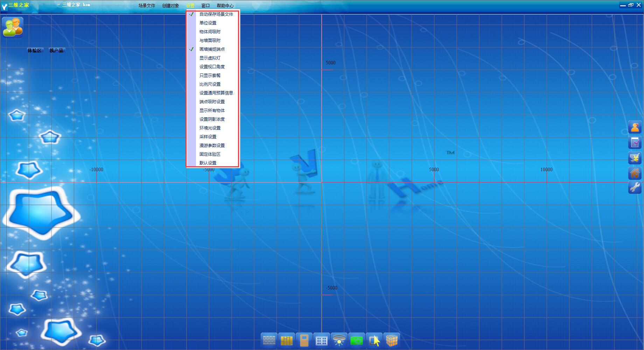
Task: Click the door icon in bottom toolbar
Action: click(x=304, y=340)
